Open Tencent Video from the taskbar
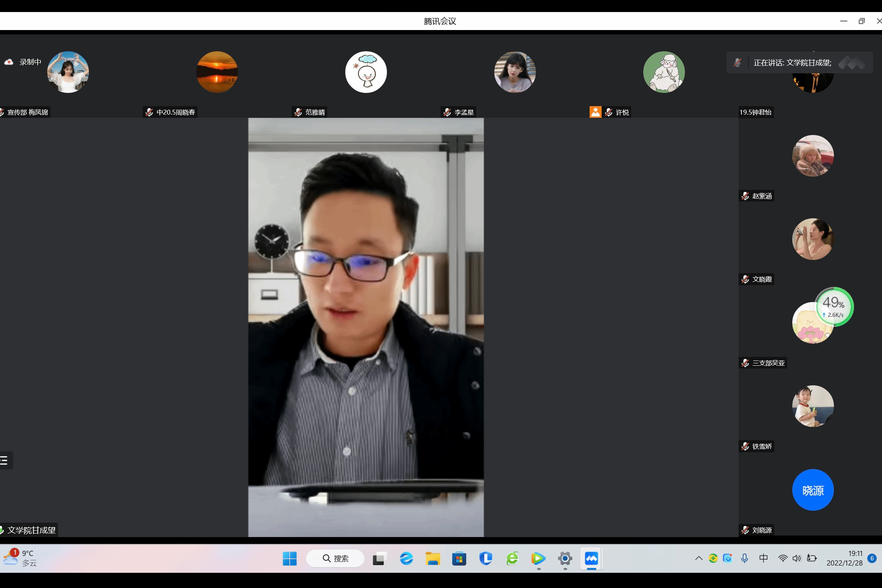This screenshot has height=588, width=882. click(538, 558)
